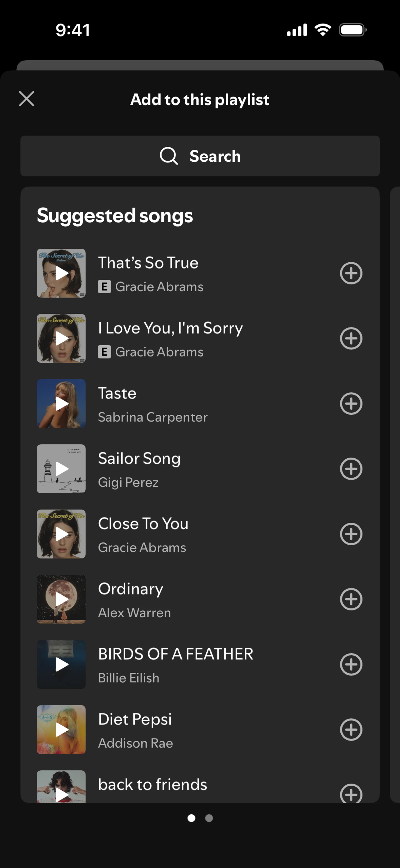Close the Add to this playlist sheet
The height and width of the screenshot is (868, 400).
click(27, 99)
